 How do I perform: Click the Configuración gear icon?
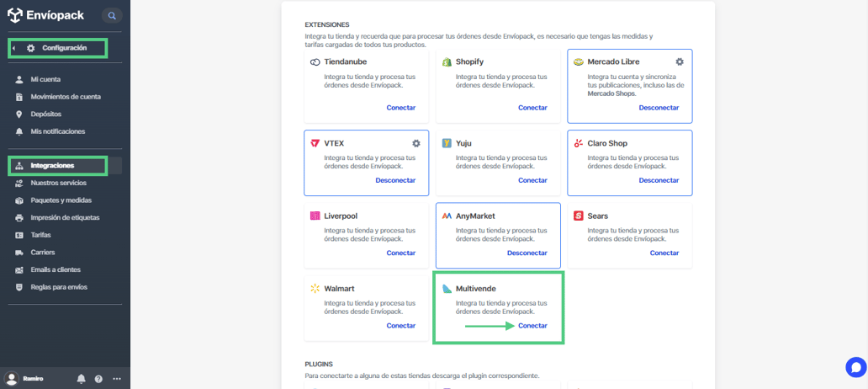point(31,48)
